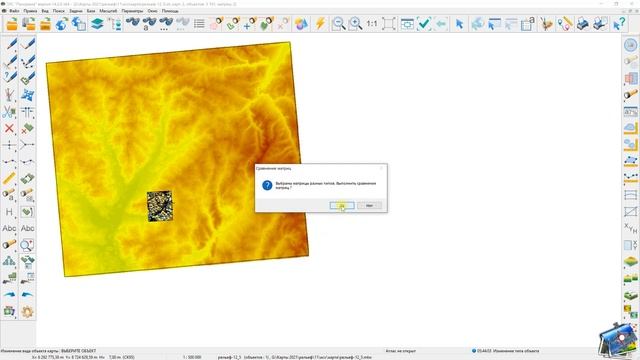Select the yellow pencil edit tool
Viewport: 640px width, 360px height.
(x=9, y=178)
